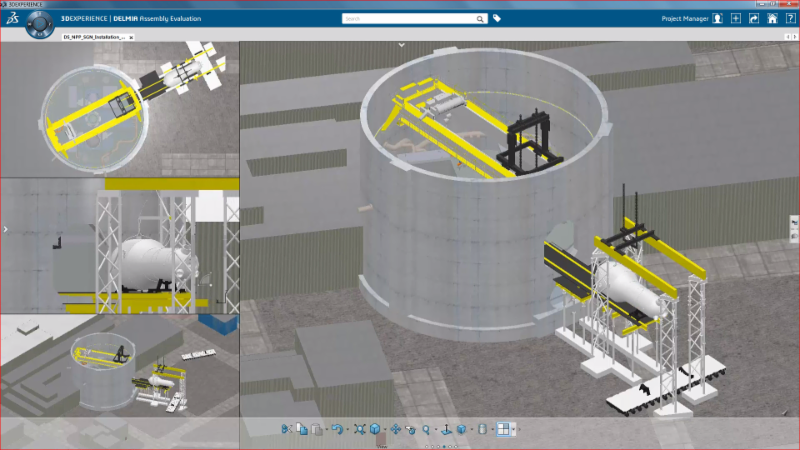The width and height of the screenshot is (800, 450).
Task: Select the Pan arrows tool
Action: 395,429
